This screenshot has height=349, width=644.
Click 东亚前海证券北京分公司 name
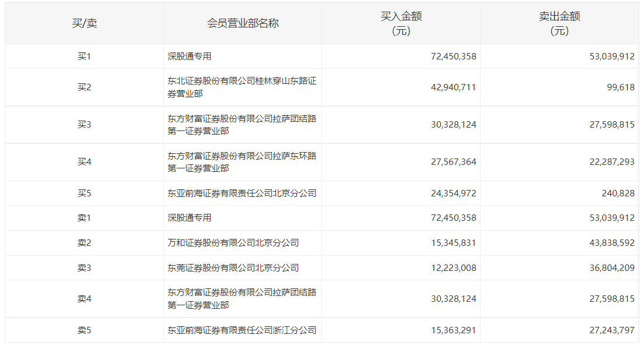coord(242,193)
